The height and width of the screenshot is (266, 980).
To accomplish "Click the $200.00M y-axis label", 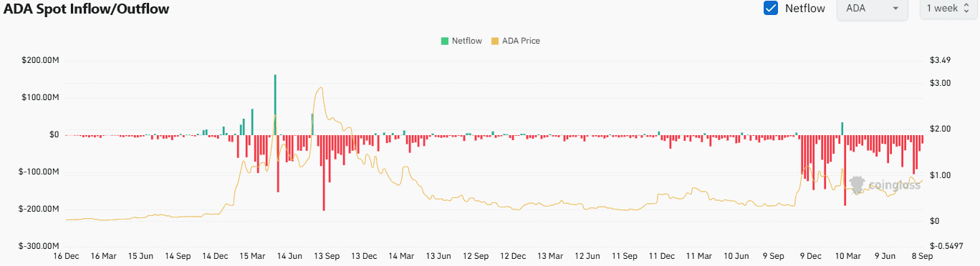I will (40, 61).
